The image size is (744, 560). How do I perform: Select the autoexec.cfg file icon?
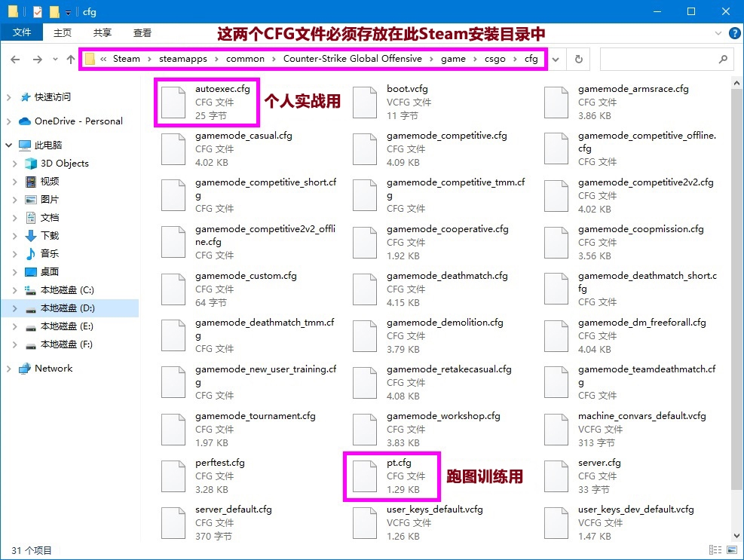coord(173,102)
